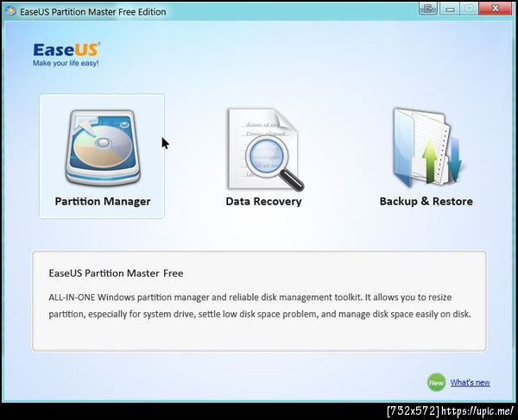Screen dimensions: 518x420
Task: Select the Partition Manager label
Action: tap(103, 201)
